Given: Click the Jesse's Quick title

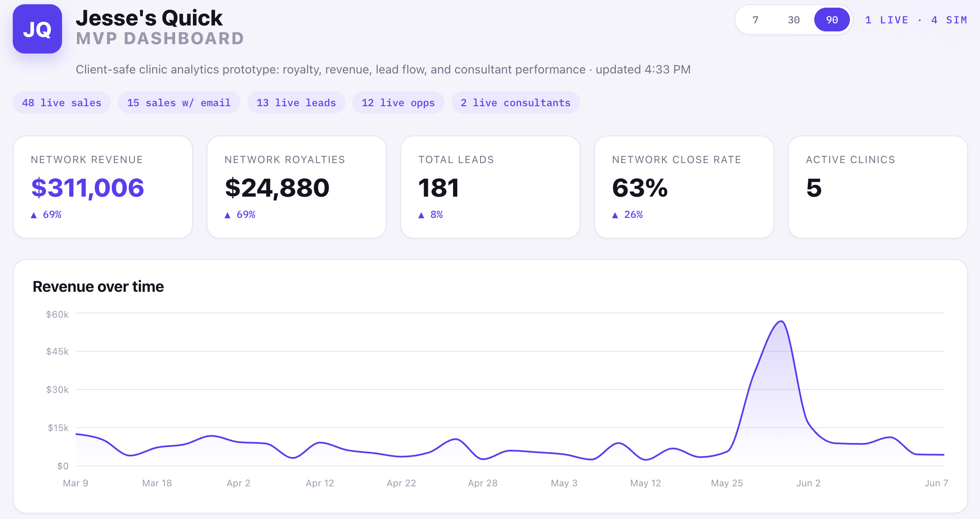Looking at the screenshot, I should click(x=149, y=18).
